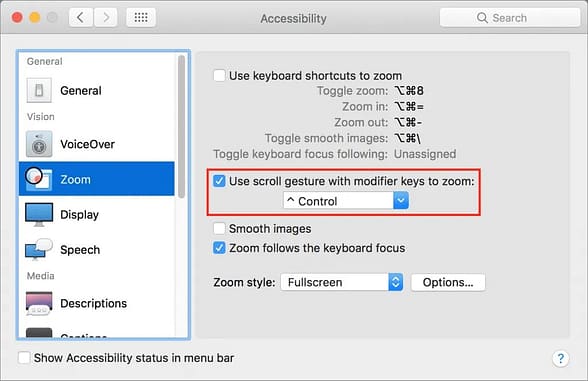Disable scroll gesture with modifier keys
Viewport: 588px width, 381px height.
219,181
